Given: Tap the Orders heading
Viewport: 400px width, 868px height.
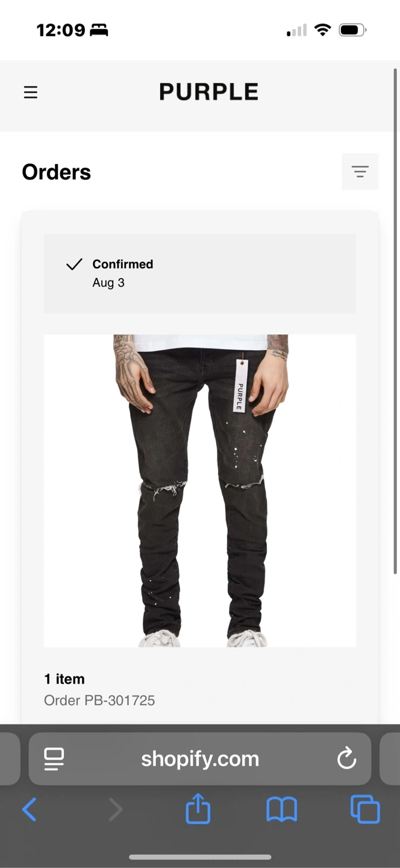Looking at the screenshot, I should [57, 172].
